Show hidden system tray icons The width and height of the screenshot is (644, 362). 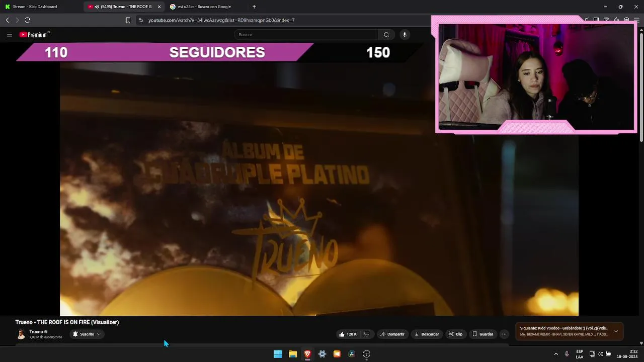coord(556,354)
